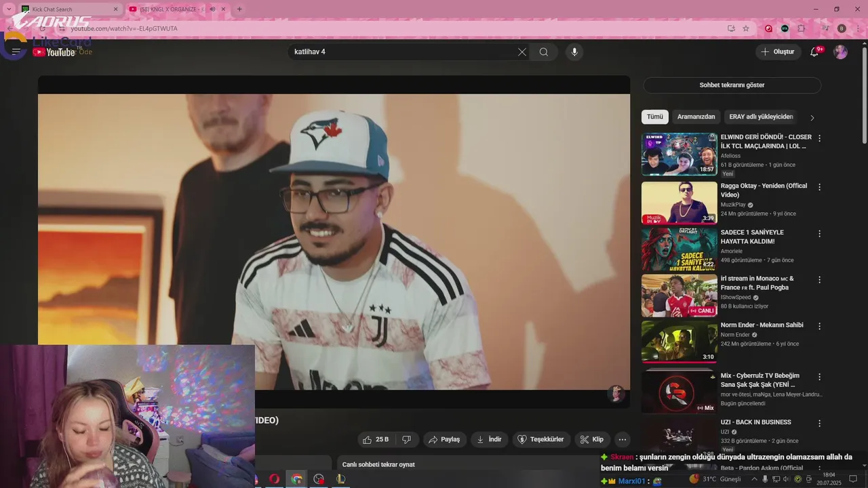Image resolution: width=868 pixels, height=488 pixels.
Task: Mute the YouTube tab via speaker icon
Action: [x=212, y=9]
